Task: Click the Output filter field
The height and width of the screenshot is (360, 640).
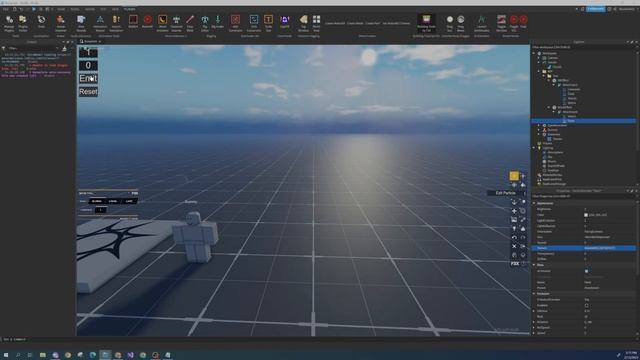Action: pyautogui.click(x=33, y=48)
